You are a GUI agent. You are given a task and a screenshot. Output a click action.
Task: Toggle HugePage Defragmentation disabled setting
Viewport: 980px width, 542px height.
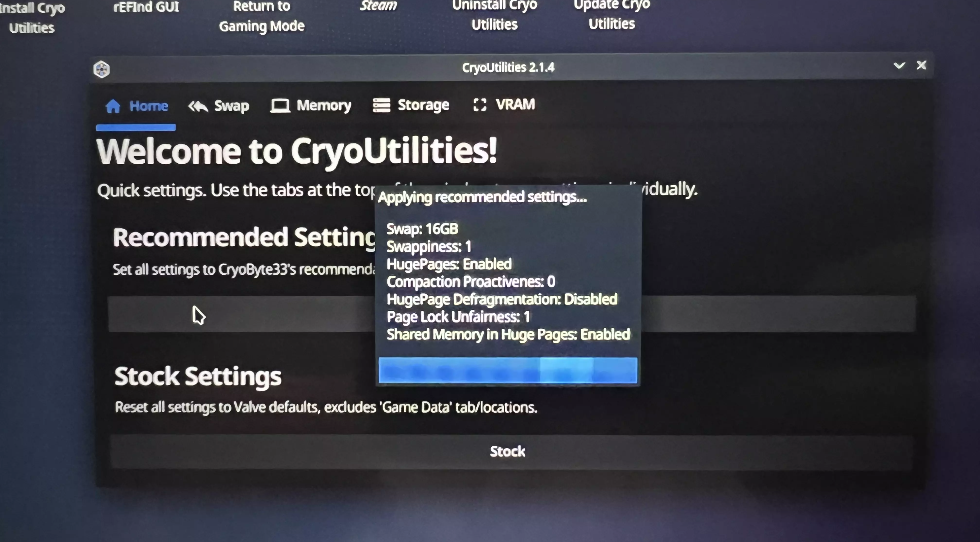click(501, 298)
